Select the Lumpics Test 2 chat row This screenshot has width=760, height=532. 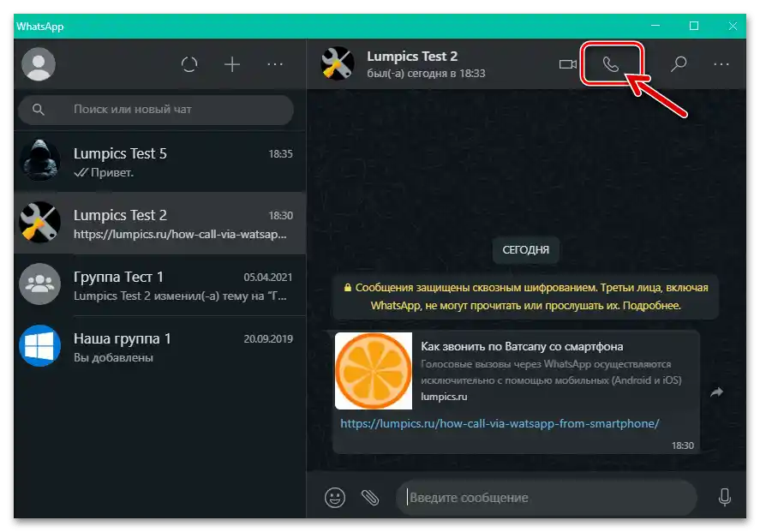pos(160,223)
